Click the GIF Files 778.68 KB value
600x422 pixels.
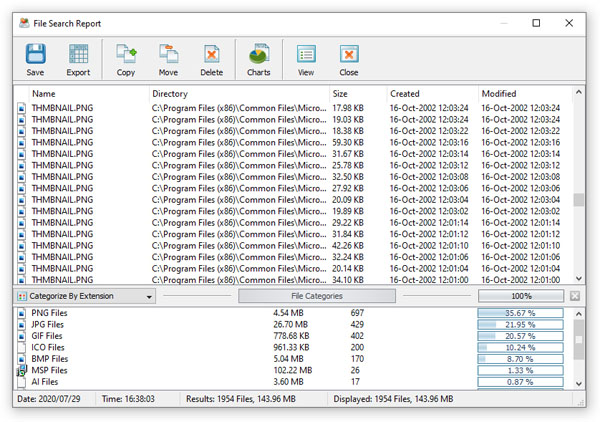point(291,336)
